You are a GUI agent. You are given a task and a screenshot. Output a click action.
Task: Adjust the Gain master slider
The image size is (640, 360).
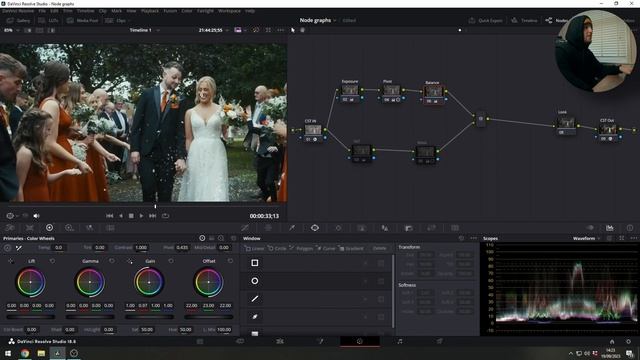149,316
